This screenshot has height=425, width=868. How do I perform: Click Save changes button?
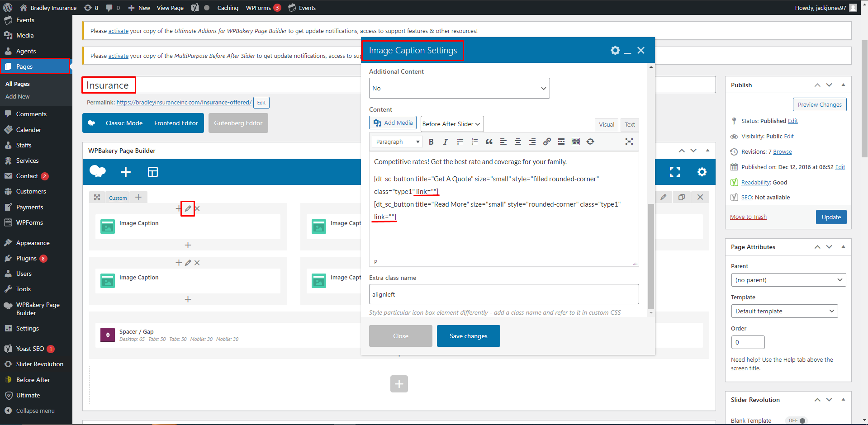click(x=469, y=336)
